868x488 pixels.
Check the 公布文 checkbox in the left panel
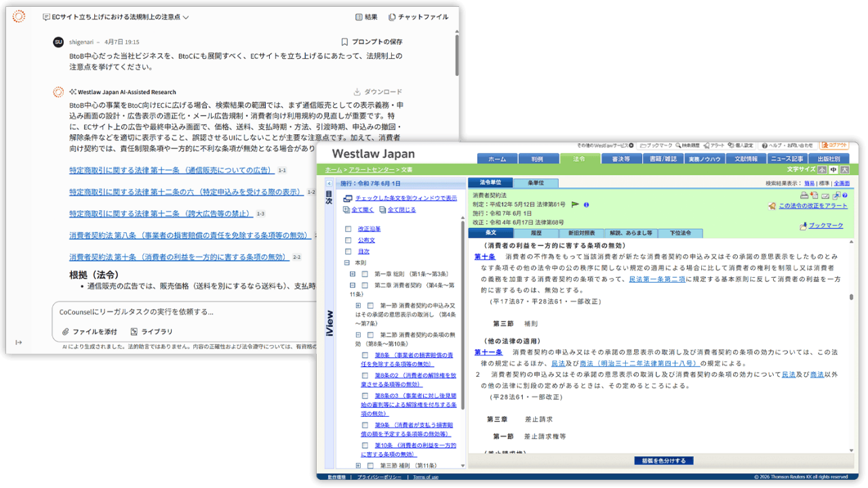tap(348, 240)
